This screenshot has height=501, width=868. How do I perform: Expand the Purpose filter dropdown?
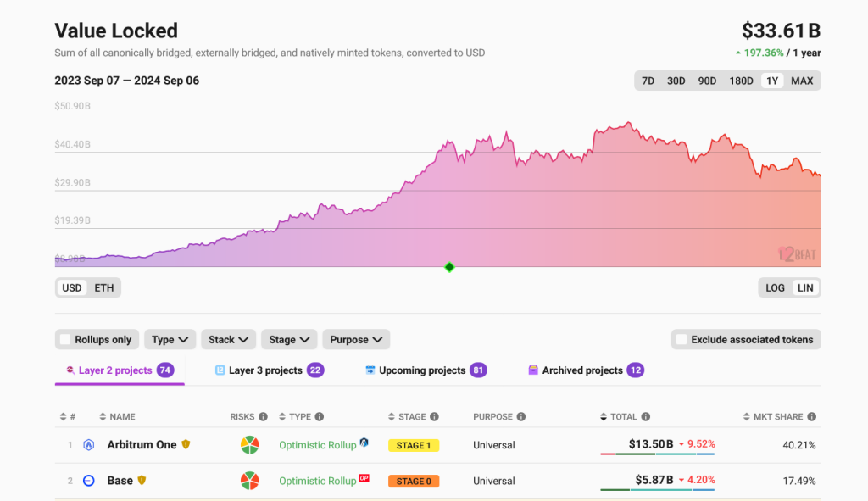(355, 339)
